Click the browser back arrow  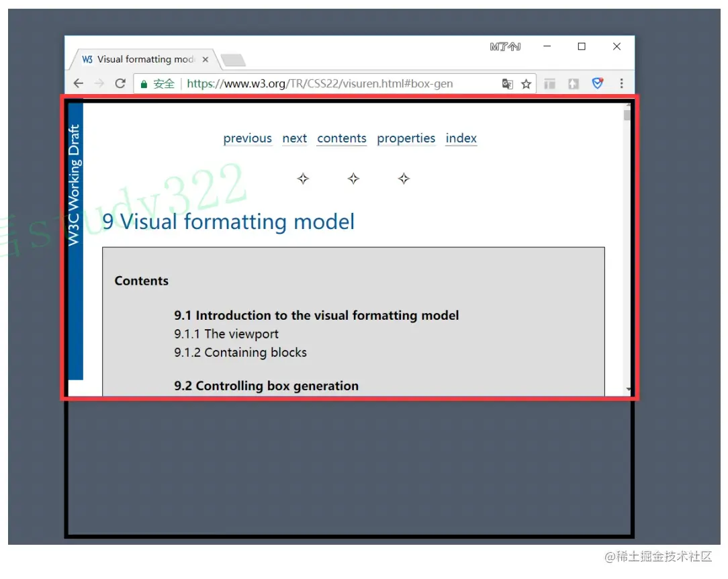(x=79, y=83)
